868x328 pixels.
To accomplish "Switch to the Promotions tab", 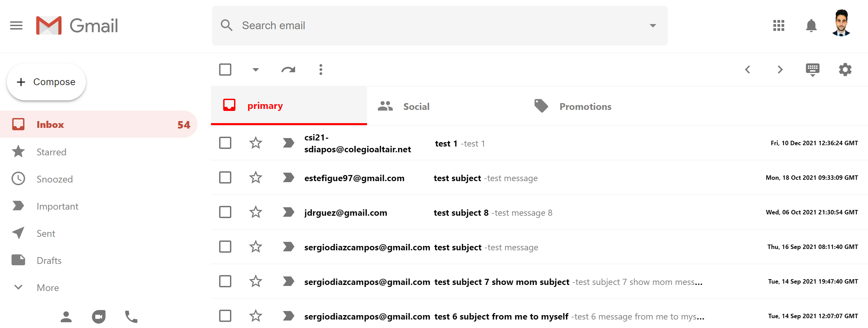I will 585,107.
